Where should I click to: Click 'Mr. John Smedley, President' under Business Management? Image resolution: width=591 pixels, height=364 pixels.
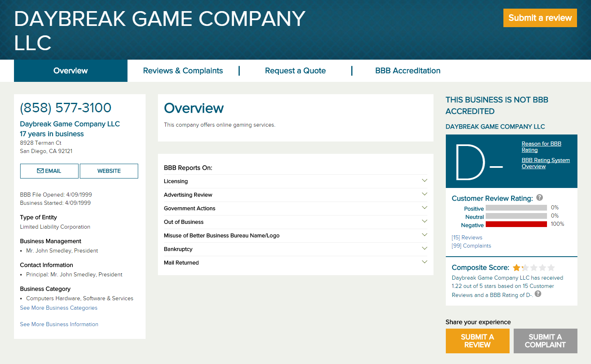pos(62,251)
